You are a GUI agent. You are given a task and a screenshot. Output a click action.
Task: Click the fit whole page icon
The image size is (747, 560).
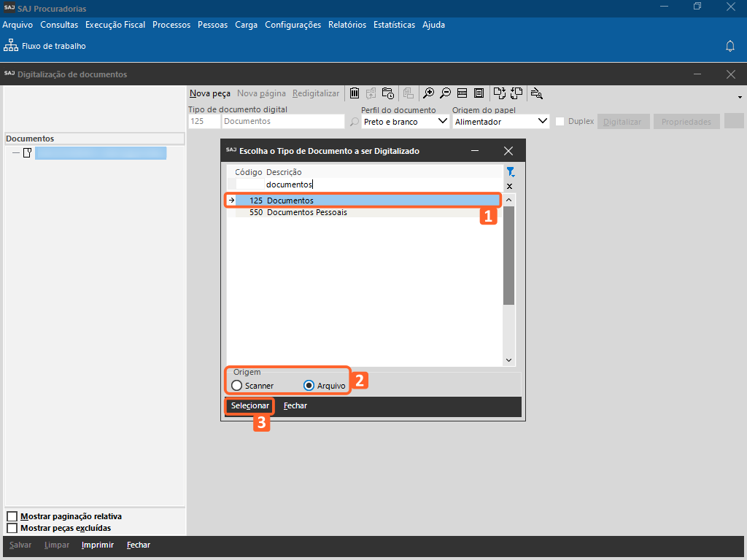click(x=479, y=93)
